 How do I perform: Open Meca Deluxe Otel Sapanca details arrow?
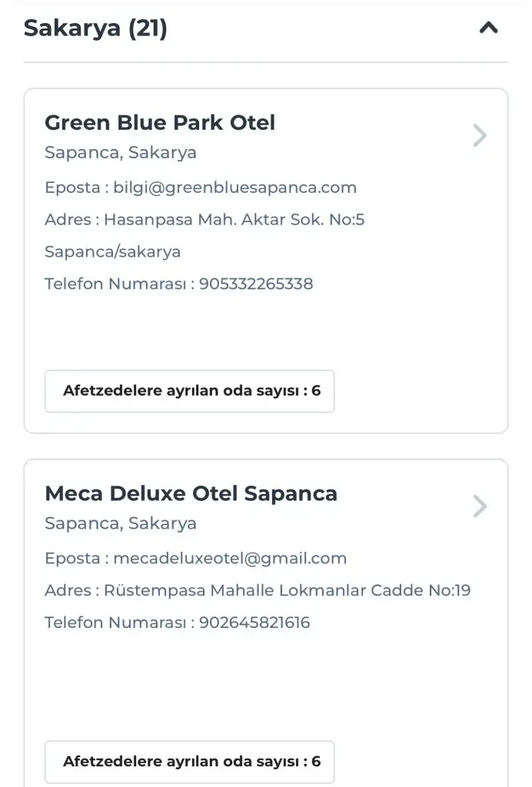(480, 506)
